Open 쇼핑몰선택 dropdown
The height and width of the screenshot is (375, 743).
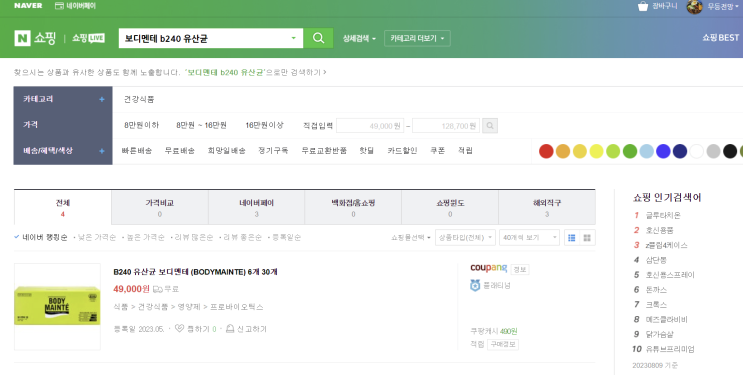(411, 238)
